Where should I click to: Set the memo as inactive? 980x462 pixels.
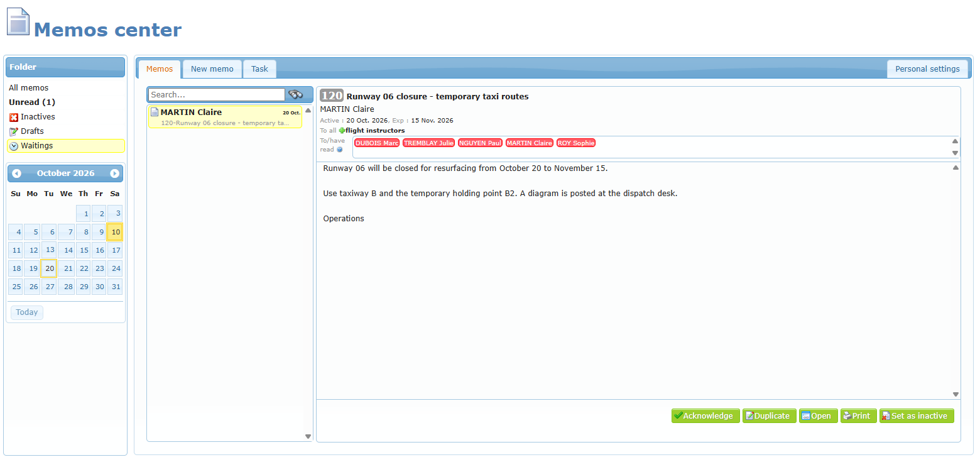coord(917,416)
